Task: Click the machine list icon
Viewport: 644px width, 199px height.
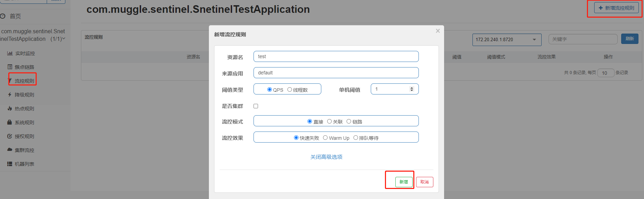Action: [x=10, y=164]
